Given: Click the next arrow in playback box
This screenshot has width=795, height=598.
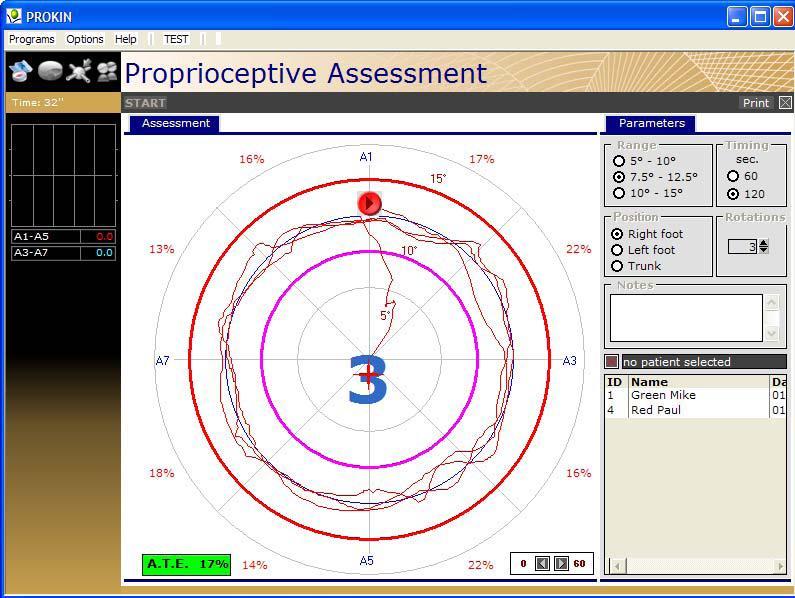Looking at the screenshot, I should [x=561, y=564].
